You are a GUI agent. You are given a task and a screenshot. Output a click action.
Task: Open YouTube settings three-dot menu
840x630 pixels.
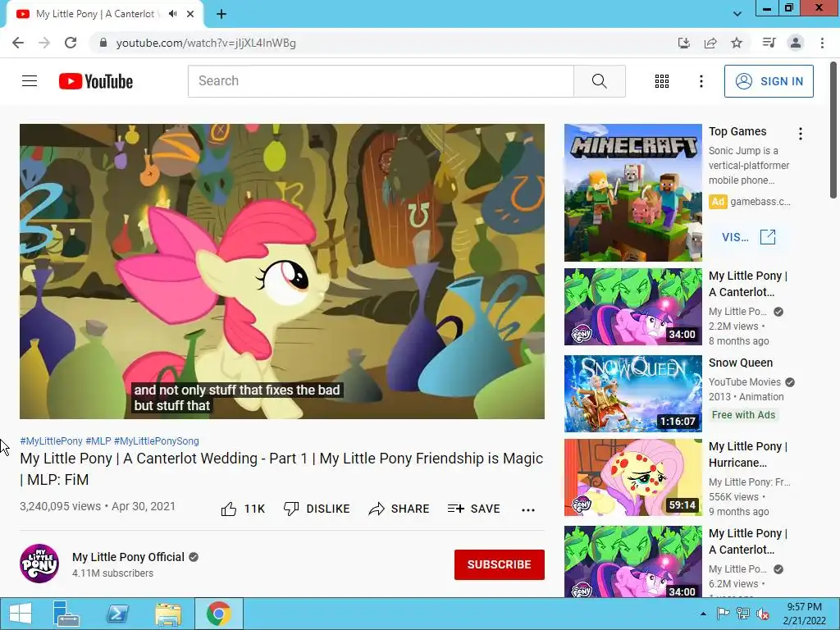pos(701,81)
